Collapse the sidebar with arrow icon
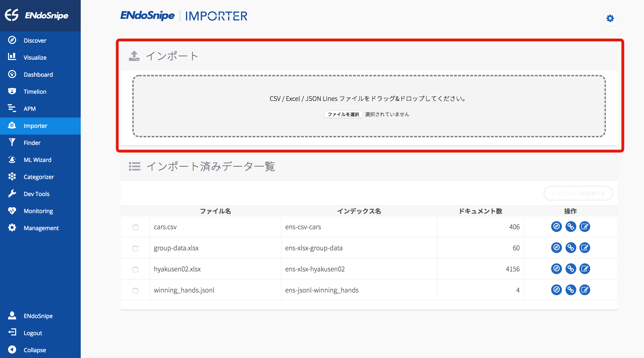This screenshot has width=644, height=358. point(12,349)
